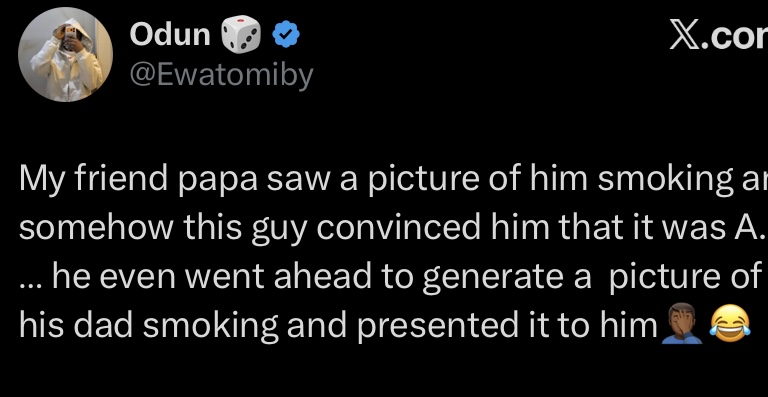Open the display name Odun
The image size is (768, 397).
(x=170, y=35)
